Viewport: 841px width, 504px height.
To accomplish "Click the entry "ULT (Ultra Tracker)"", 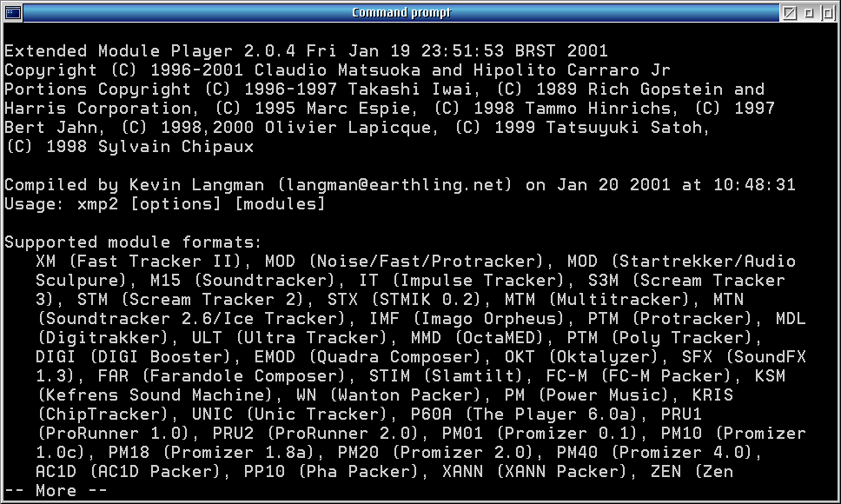I will coord(289,338).
